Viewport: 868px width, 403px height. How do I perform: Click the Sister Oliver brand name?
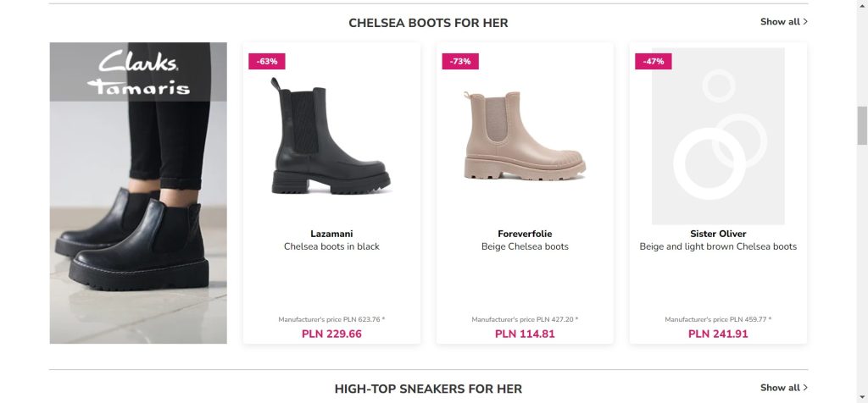click(x=718, y=234)
